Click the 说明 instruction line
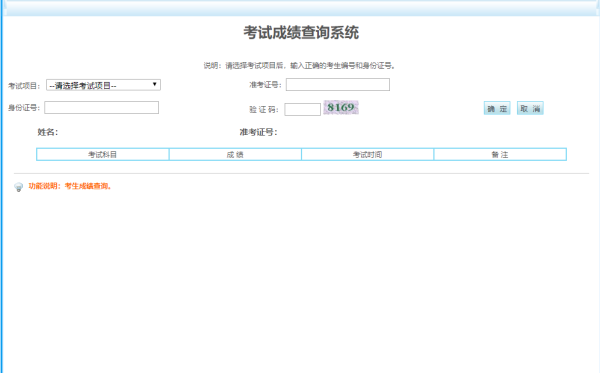Image resolution: width=600 pixels, height=373 pixels. click(299, 66)
